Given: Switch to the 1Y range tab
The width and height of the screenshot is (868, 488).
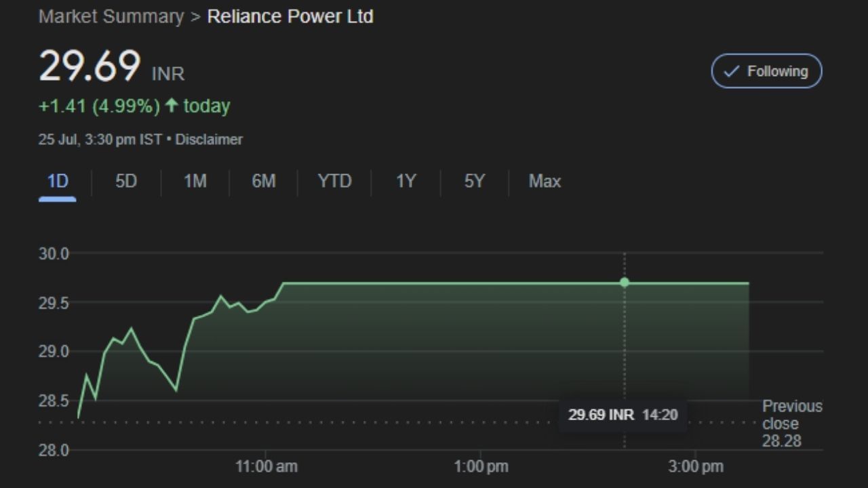Looking at the screenshot, I should [406, 182].
